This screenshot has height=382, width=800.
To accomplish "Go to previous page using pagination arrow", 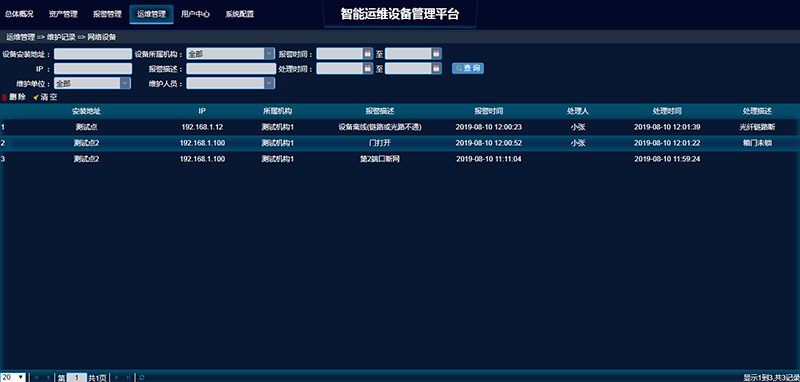I will 48,378.
